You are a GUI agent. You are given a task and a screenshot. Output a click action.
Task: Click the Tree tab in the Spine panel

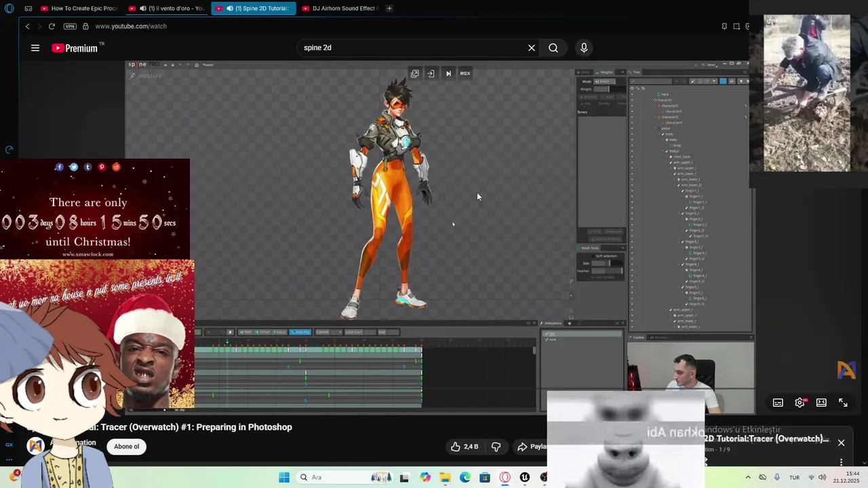[636, 72]
